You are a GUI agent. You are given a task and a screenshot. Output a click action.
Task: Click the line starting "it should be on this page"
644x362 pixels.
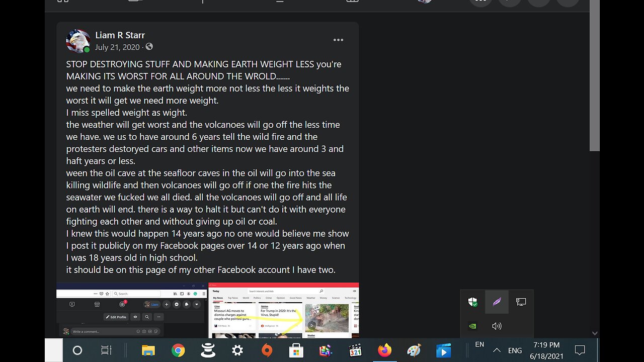(x=201, y=270)
